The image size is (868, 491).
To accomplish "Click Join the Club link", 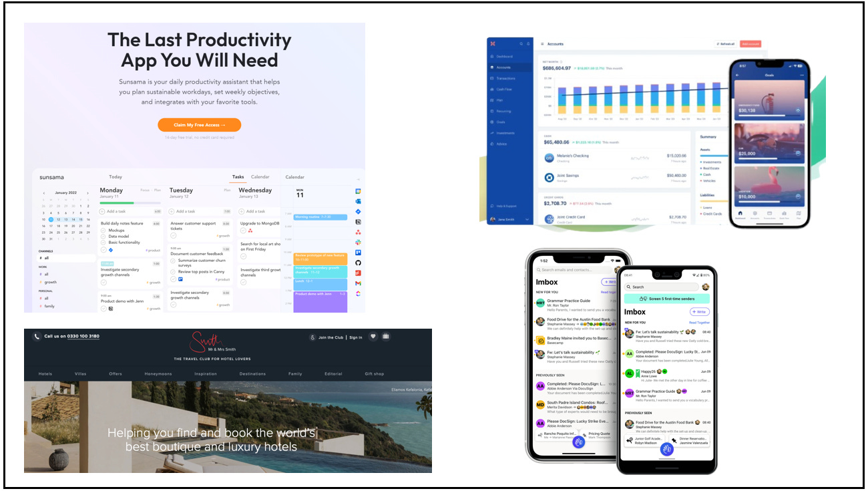I will point(331,337).
